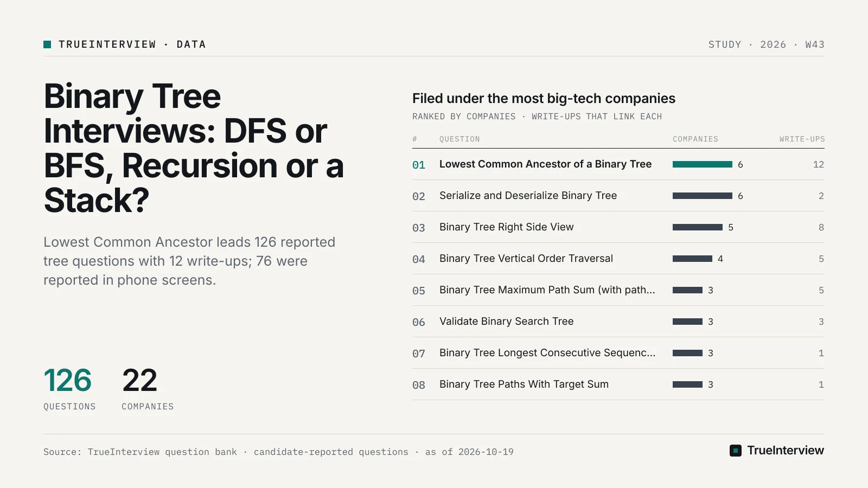Click the large teal 126 figure
The width and height of the screenshot is (868, 488).
click(x=68, y=380)
